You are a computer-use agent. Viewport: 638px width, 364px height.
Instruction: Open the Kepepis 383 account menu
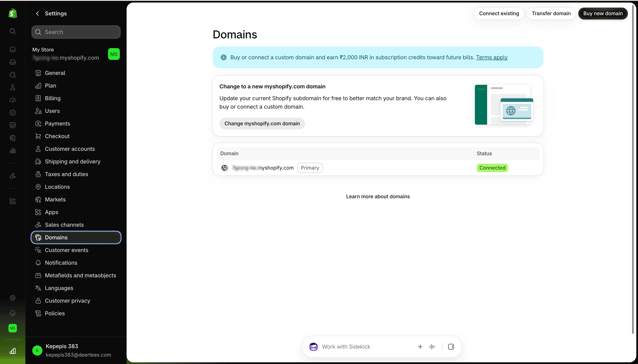76,351
